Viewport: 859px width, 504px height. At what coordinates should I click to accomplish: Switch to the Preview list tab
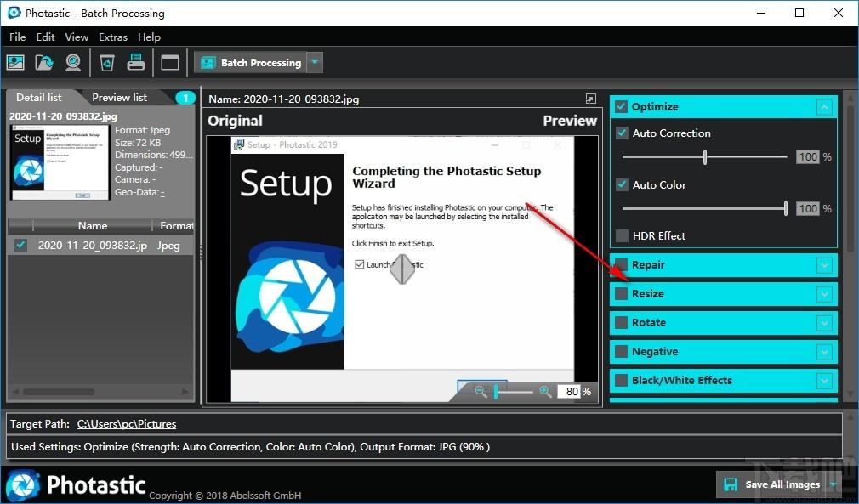119,98
